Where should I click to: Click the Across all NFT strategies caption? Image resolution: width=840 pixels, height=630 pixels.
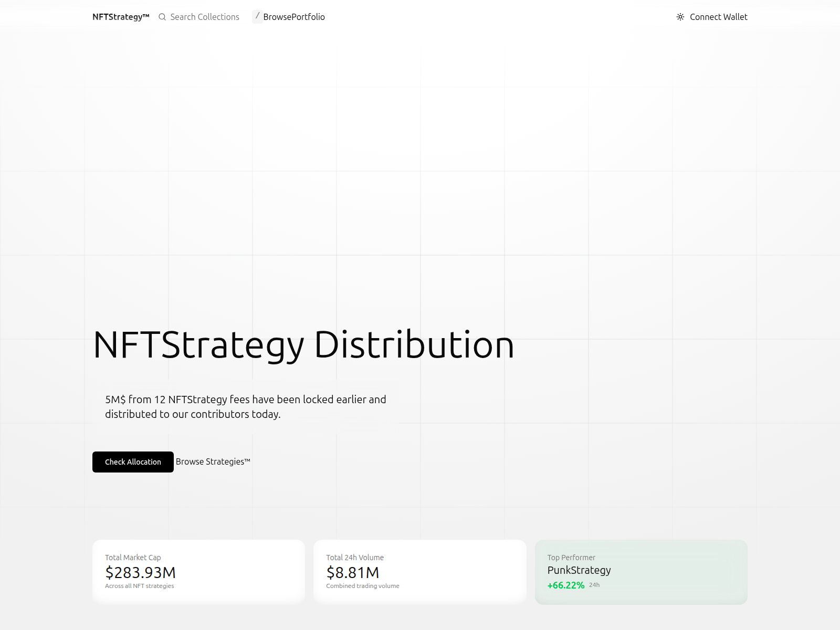pos(139,586)
